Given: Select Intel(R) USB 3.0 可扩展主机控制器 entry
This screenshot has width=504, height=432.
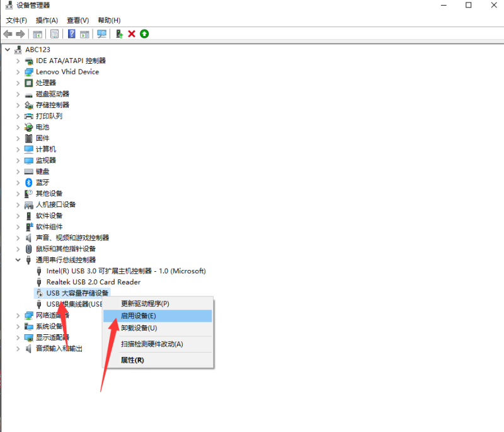Looking at the screenshot, I should point(126,271).
